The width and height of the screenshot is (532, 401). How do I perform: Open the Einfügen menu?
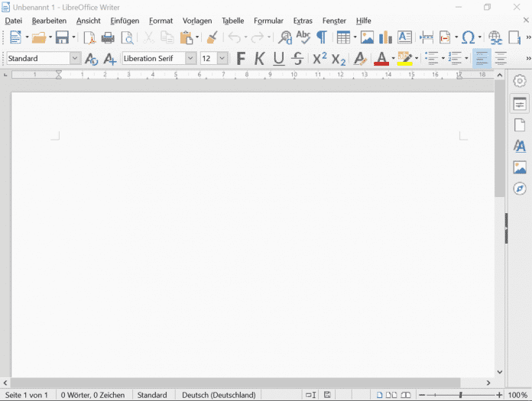pyautogui.click(x=125, y=21)
